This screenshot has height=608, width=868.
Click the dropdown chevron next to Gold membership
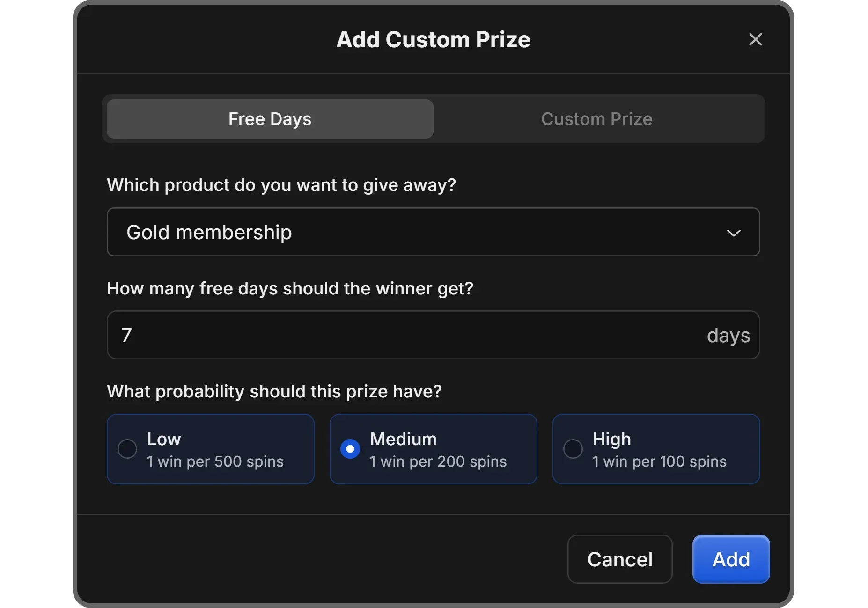(734, 233)
